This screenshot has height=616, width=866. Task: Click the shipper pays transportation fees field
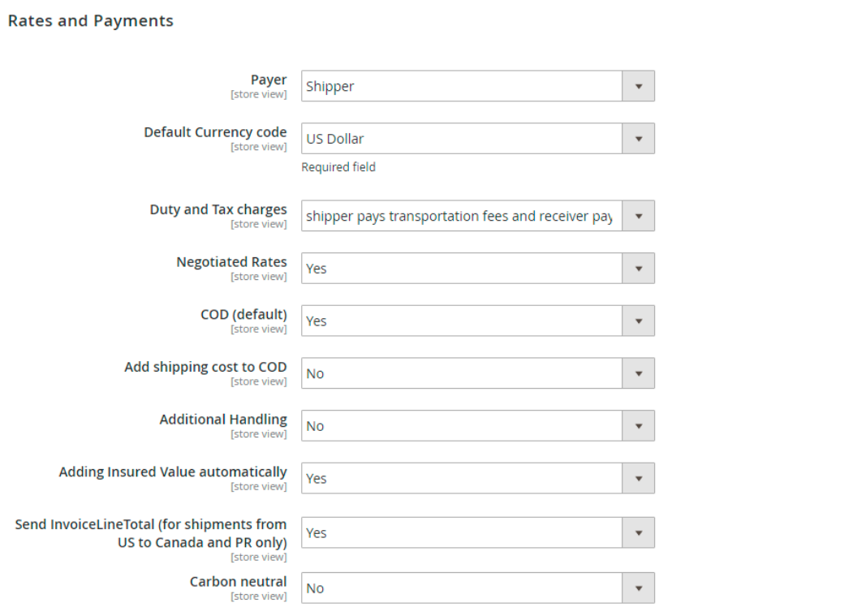478,216
